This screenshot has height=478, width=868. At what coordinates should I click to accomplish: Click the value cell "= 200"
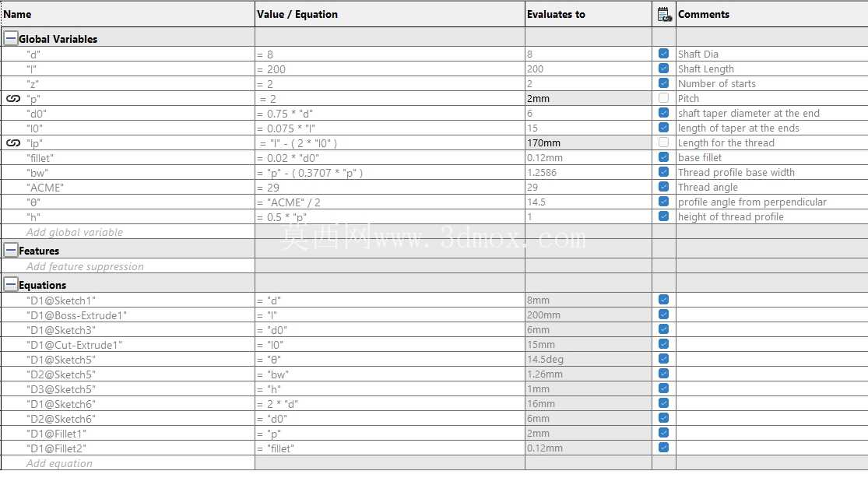click(x=390, y=69)
